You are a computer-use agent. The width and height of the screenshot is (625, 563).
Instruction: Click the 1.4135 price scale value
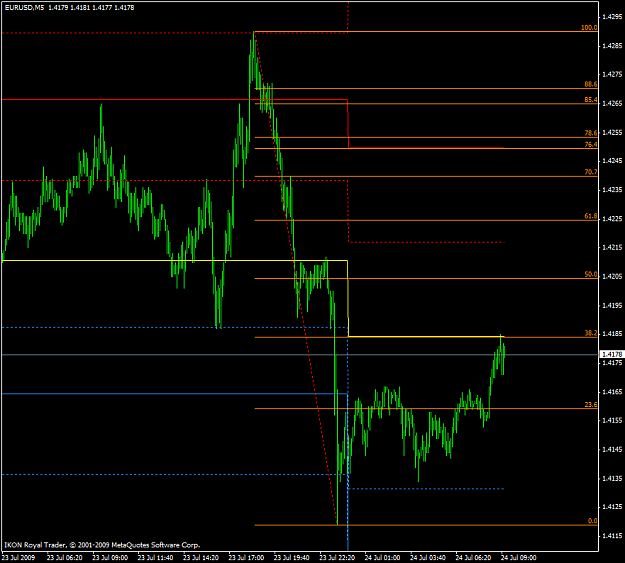pyautogui.click(x=612, y=478)
